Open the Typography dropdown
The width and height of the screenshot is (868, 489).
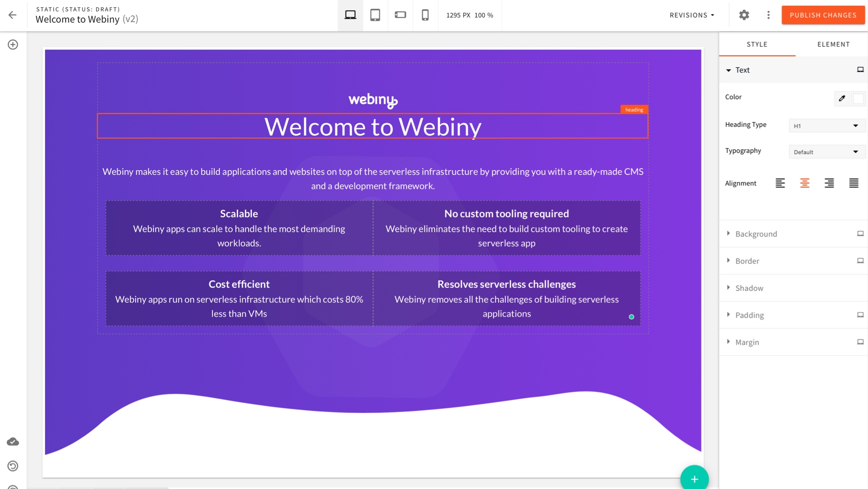[826, 152]
